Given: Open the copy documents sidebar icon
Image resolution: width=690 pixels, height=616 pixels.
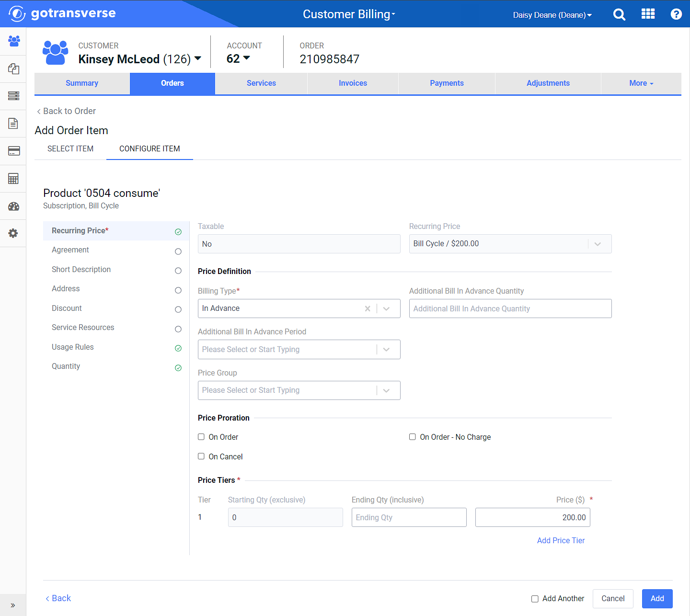Looking at the screenshot, I should [x=13, y=68].
